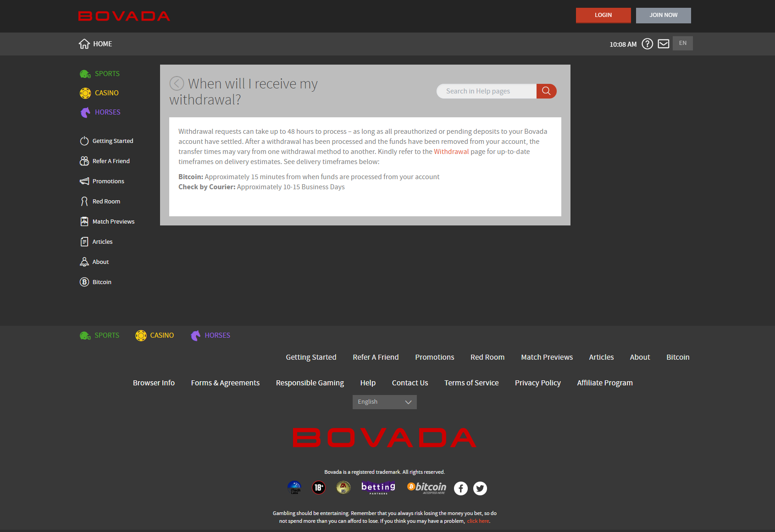Click the Refer A Friend people icon

tap(84, 161)
